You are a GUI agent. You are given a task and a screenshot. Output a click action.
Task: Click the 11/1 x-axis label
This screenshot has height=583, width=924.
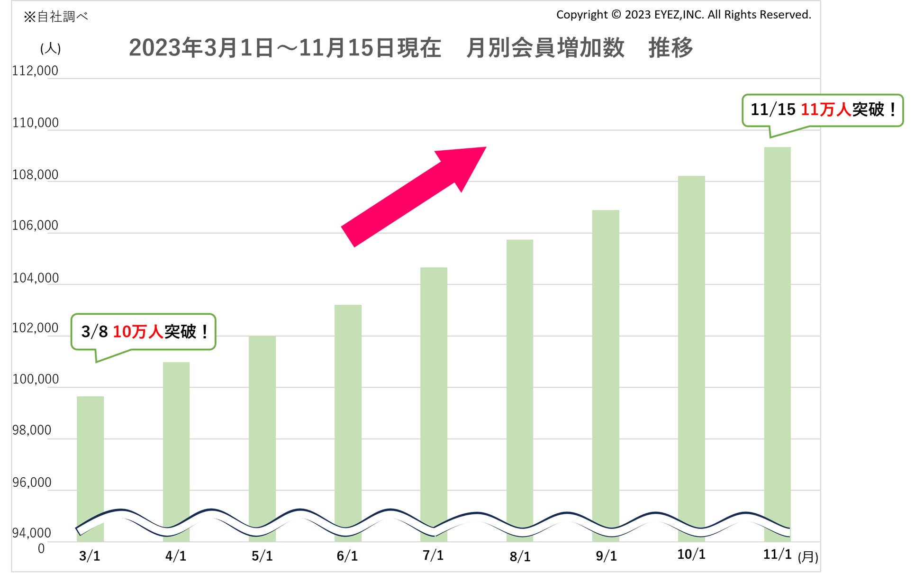point(777,554)
